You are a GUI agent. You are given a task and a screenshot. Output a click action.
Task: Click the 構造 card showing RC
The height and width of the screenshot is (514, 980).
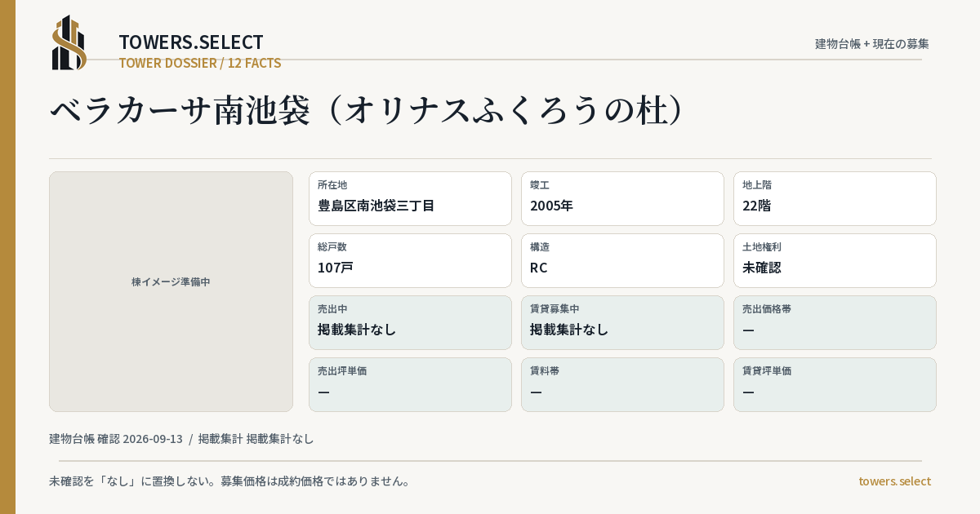pyautogui.click(x=622, y=260)
